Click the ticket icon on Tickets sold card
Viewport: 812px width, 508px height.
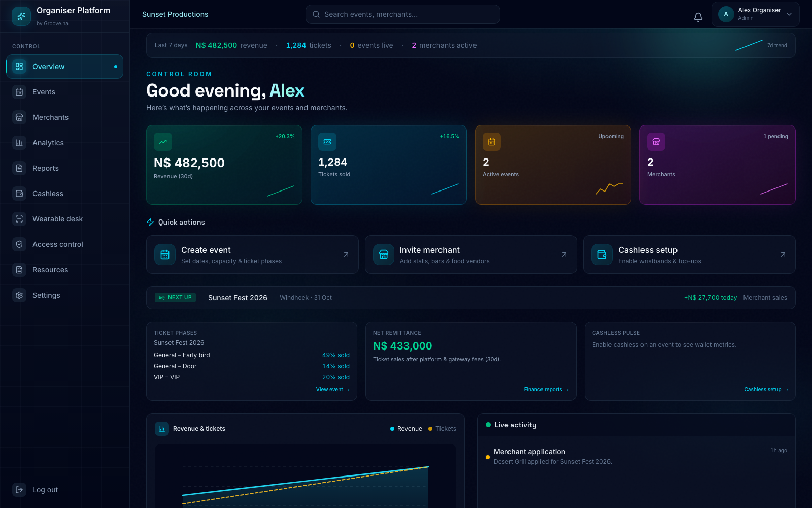click(x=327, y=142)
